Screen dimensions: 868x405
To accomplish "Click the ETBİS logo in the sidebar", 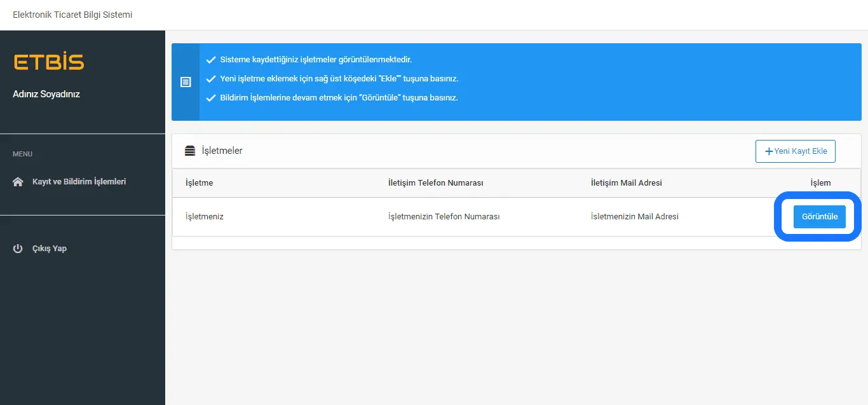I will [x=48, y=62].
